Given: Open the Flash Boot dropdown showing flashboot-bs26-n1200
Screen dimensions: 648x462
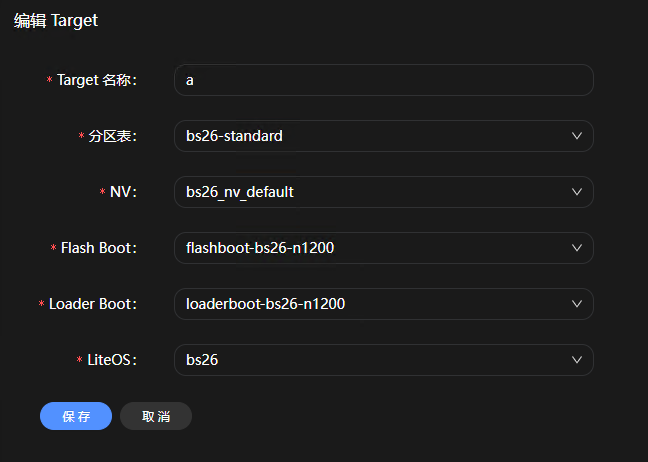Looking at the screenshot, I should tap(370, 248).
